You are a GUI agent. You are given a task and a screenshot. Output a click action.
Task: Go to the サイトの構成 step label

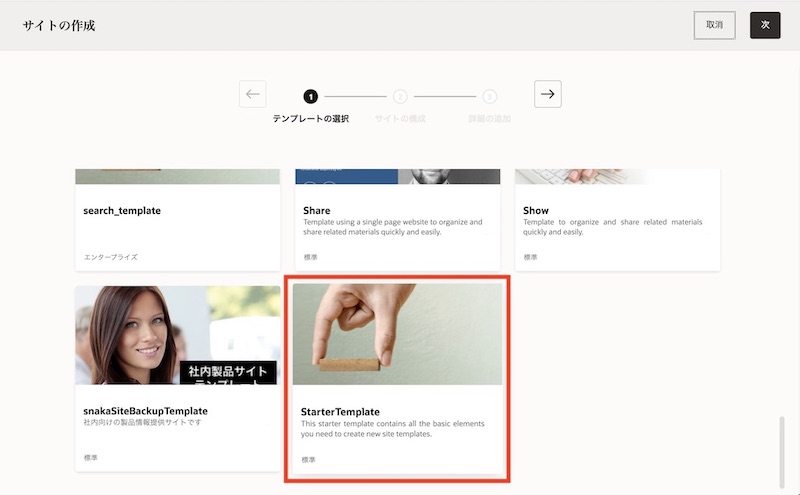(x=400, y=119)
